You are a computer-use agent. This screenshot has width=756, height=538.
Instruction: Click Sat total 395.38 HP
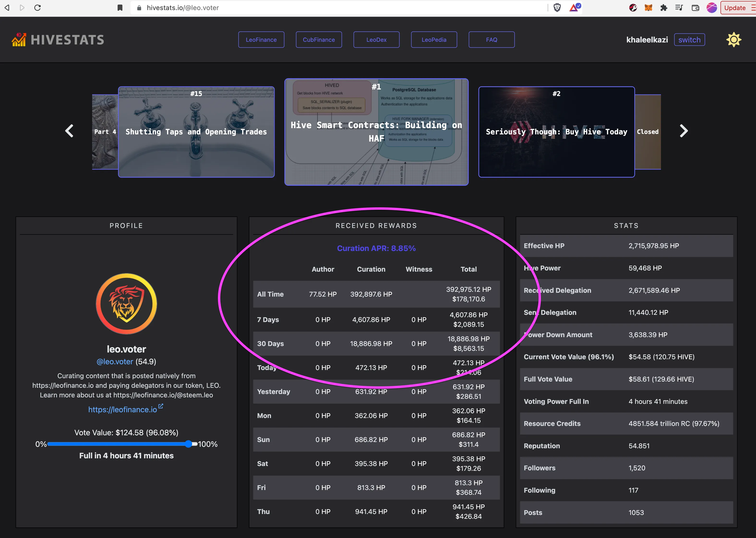[x=468, y=459]
